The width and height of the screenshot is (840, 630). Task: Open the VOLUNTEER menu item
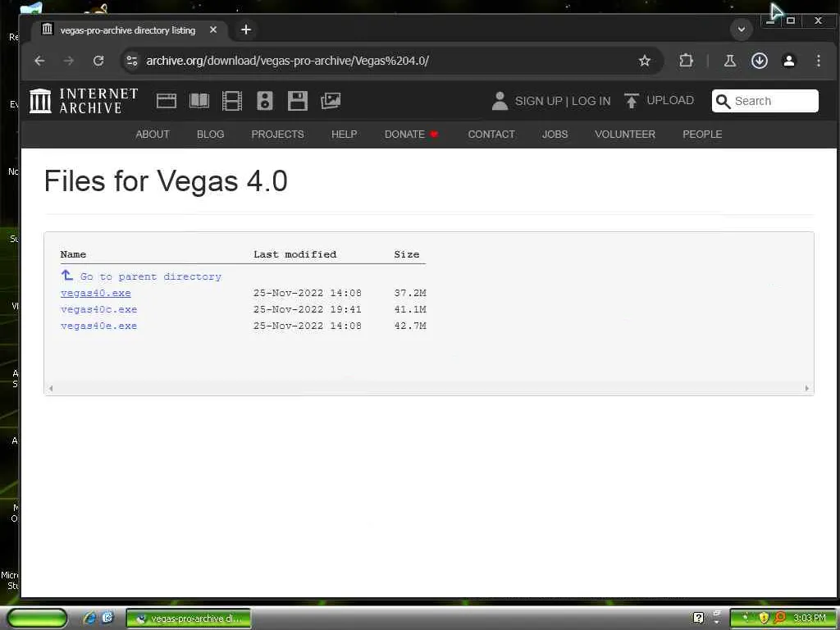[625, 134]
